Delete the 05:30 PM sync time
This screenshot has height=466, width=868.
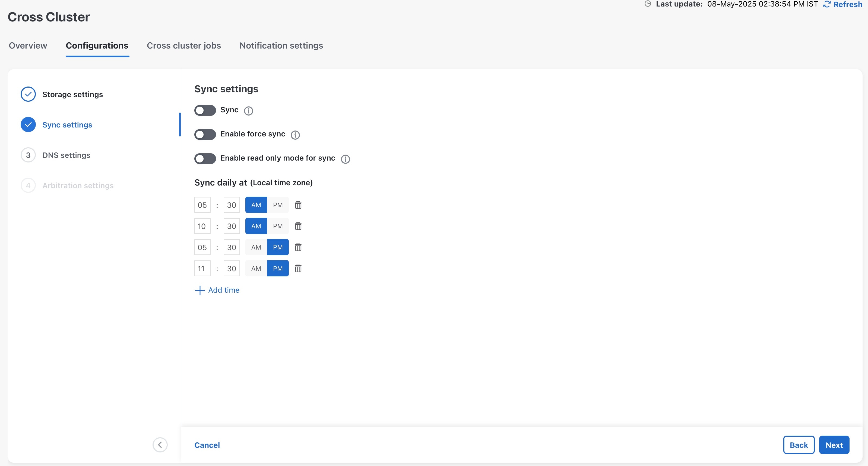click(x=298, y=247)
